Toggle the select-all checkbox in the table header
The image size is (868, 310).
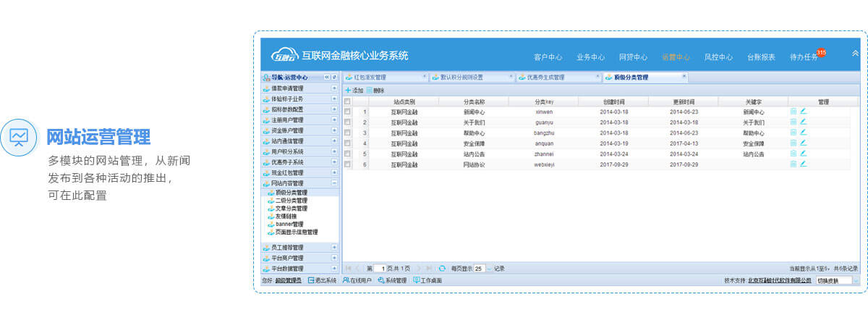pyautogui.click(x=347, y=101)
